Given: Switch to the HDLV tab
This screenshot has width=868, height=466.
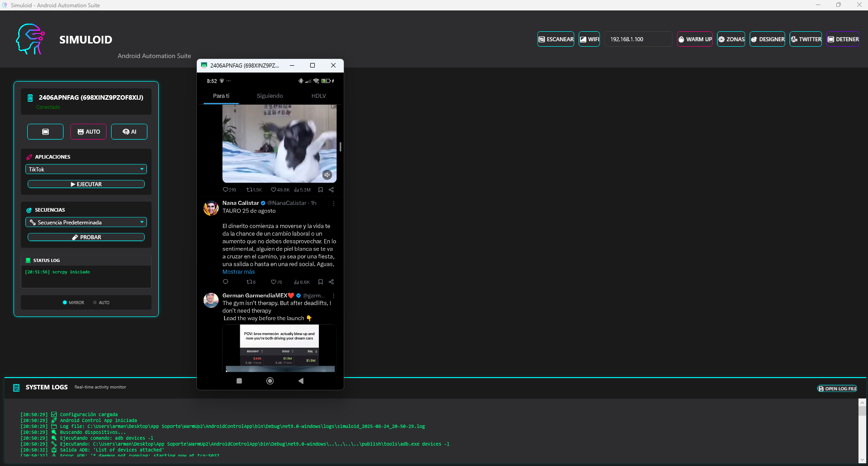Looking at the screenshot, I should click(x=318, y=96).
